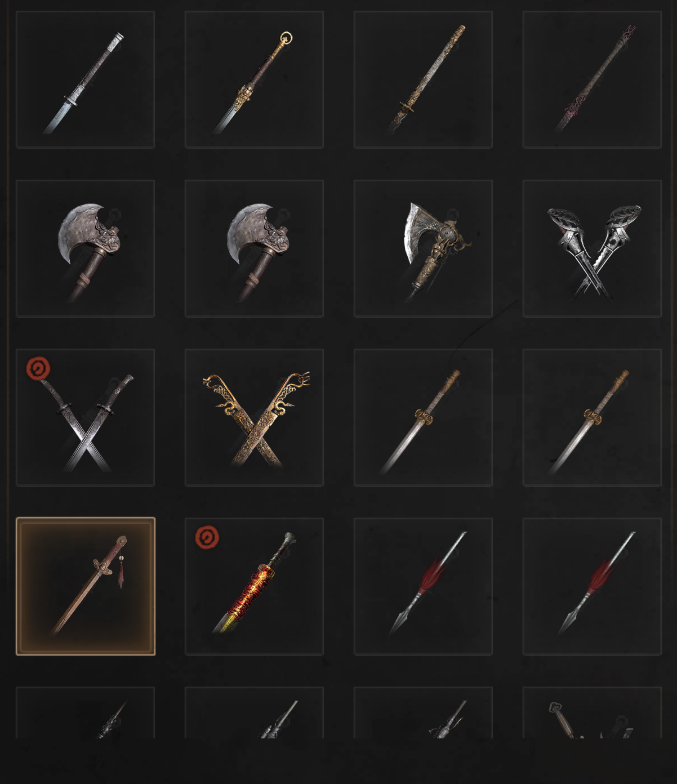This screenshot has width=677, height=784.
Task: Pick gold-guard sword below the bronze axe
Action: (423, 417)
